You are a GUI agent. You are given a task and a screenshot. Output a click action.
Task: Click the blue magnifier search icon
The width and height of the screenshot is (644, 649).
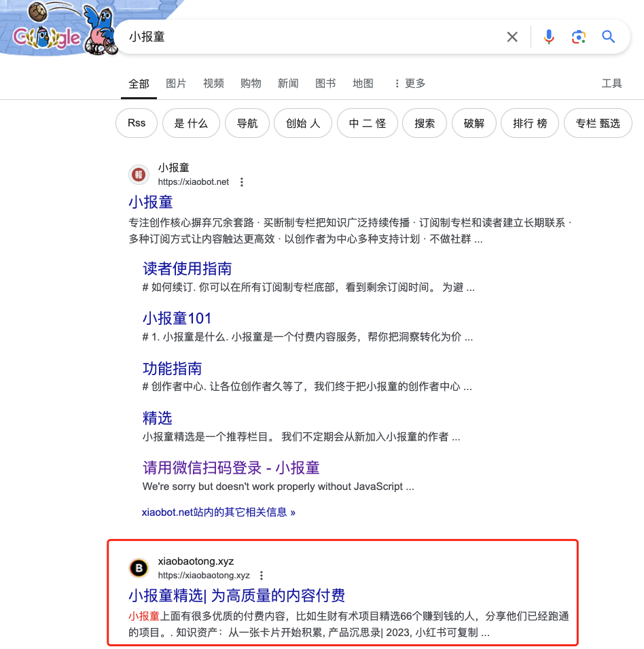608,37
